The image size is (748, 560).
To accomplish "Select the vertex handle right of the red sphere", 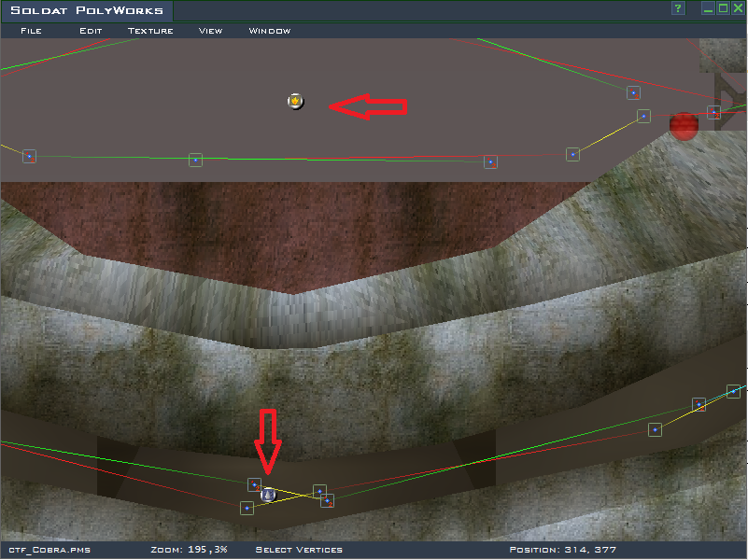I will coord(713,112).
